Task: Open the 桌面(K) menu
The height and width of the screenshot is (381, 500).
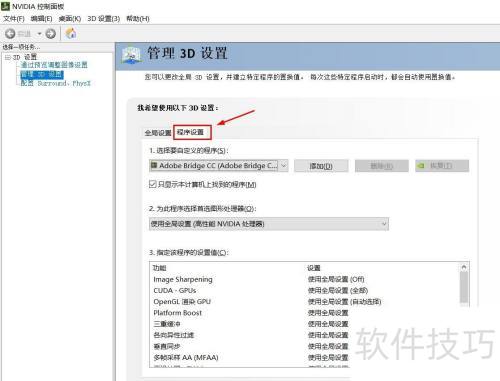Action: pos(70,19)
